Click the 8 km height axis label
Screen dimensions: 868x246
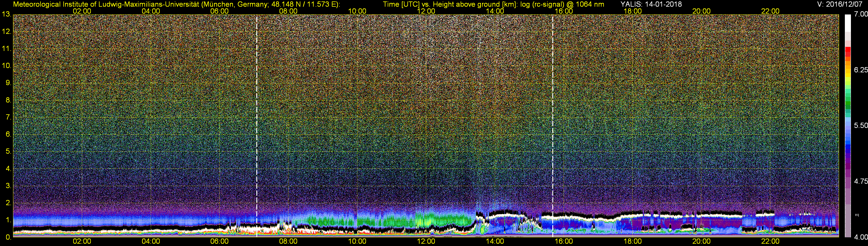point(8,100)
